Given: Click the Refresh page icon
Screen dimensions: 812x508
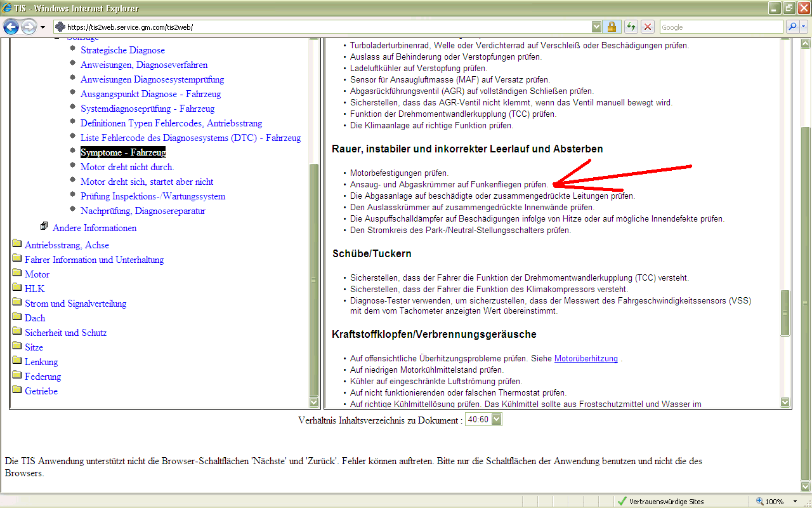Looking at the screenshot, I should click(631, 27).
